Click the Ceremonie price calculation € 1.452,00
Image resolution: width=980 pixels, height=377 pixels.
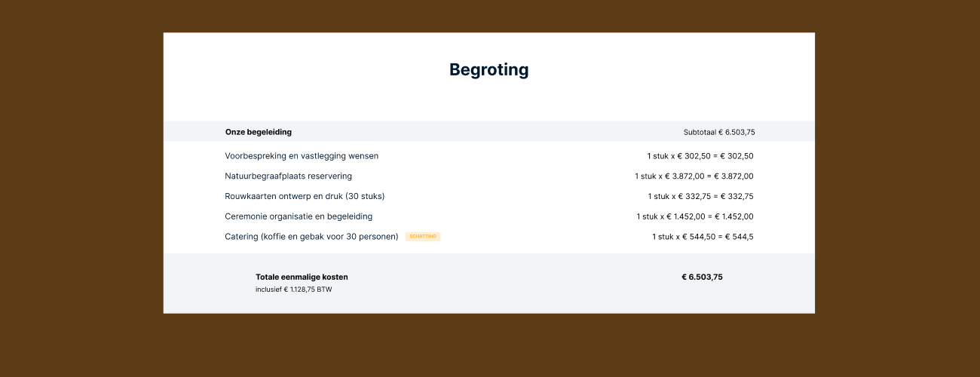[694, 216]
